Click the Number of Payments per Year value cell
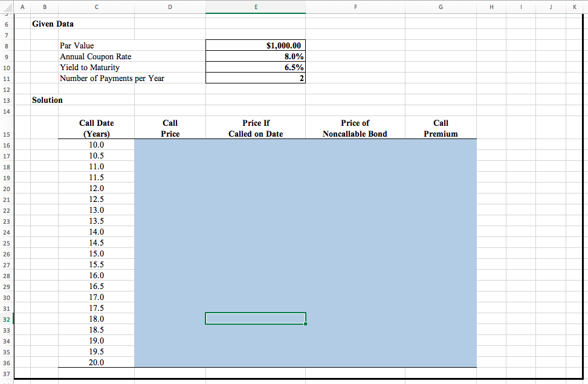 click(x=255, y=78)
